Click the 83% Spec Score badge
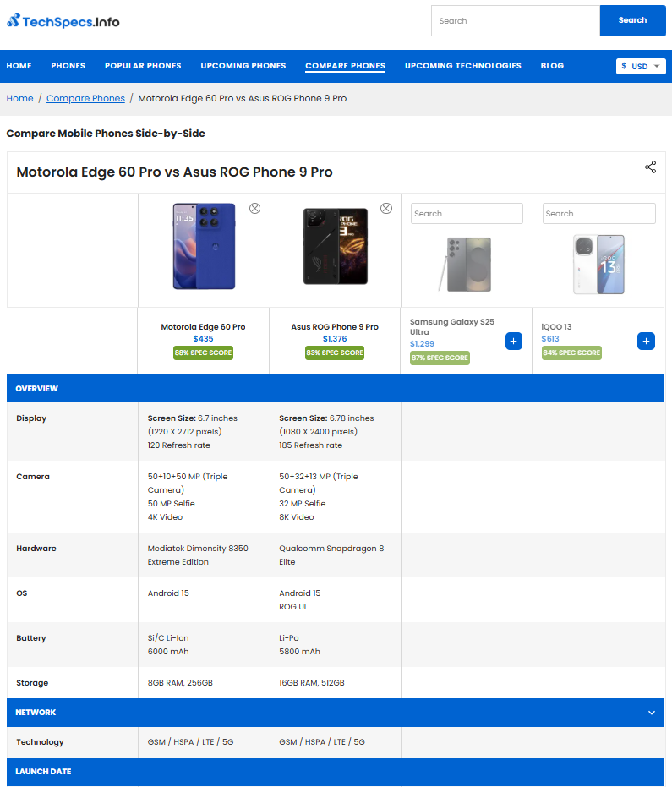 pos(335,353)
